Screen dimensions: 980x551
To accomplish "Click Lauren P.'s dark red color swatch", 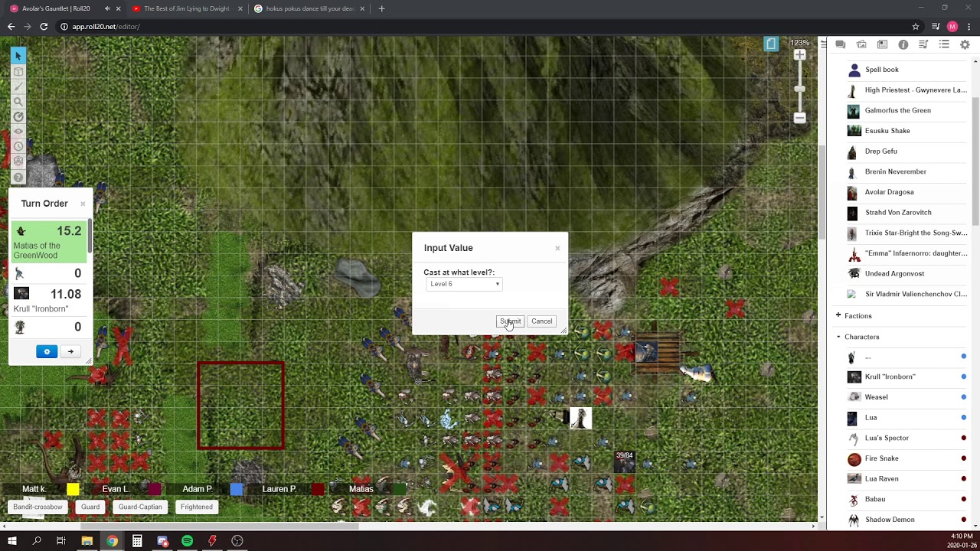I will pyautogui.click(x=318, y=489).
